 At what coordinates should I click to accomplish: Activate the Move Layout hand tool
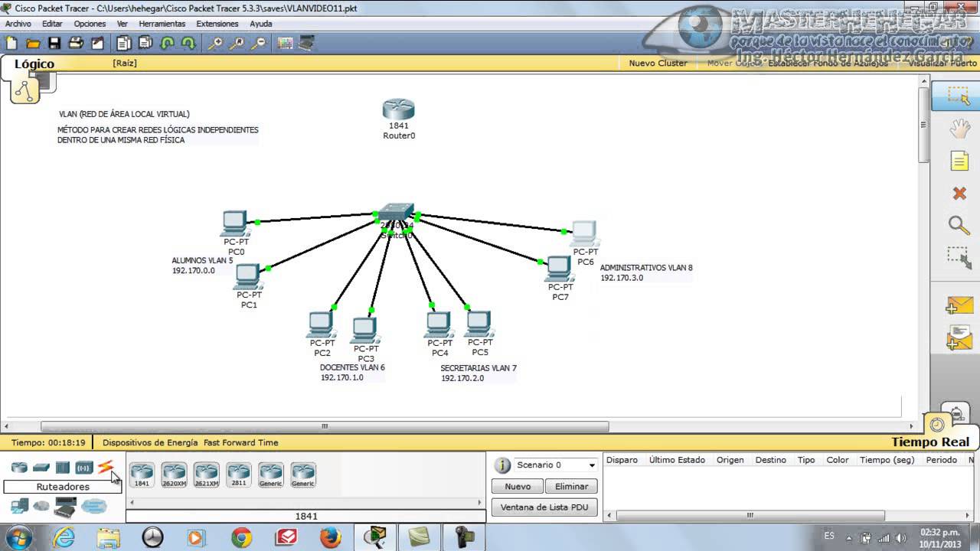pyautogui.click(x=959, y=129)
